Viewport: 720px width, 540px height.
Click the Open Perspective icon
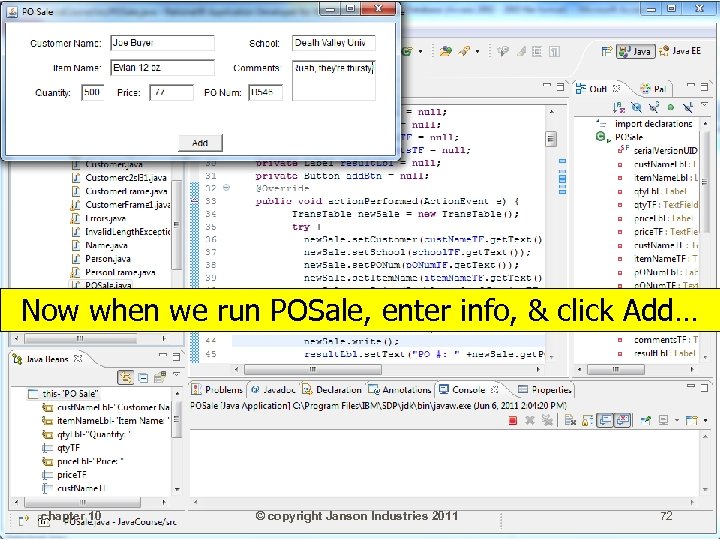(607, 51)
